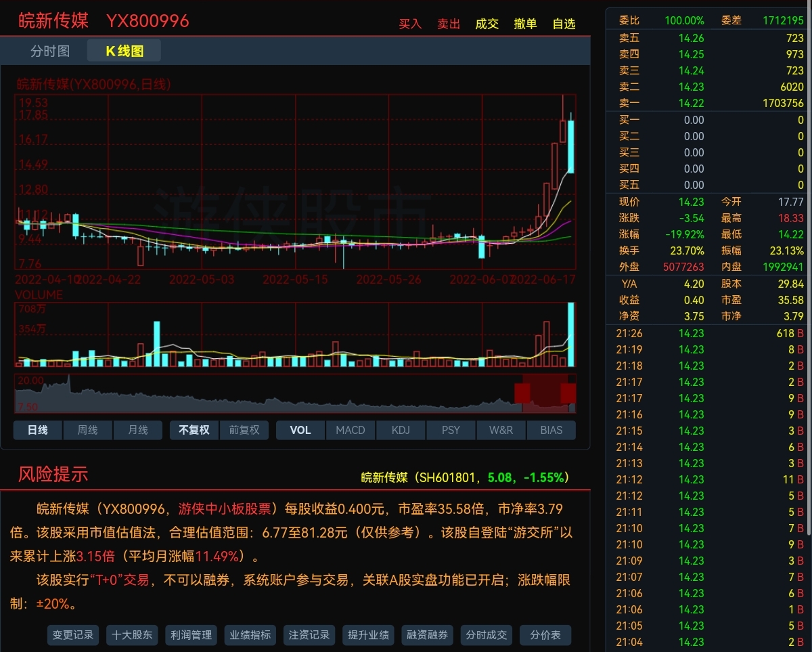Click the 买入 buy link
This screenshot has height=652, width=812.
coord(410,24)
